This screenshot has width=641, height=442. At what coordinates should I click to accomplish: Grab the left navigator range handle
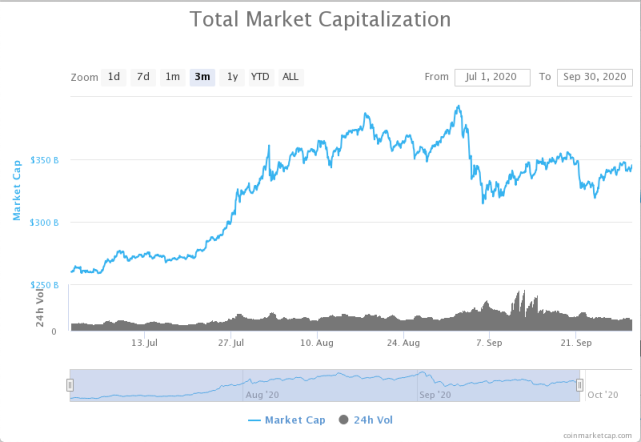coord(70,385)
